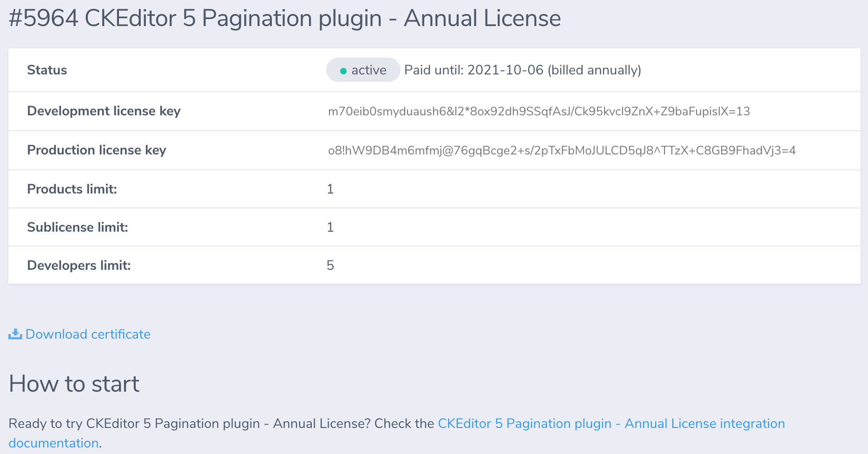Click the 'Sublicense limit:' label

(78, 227)
